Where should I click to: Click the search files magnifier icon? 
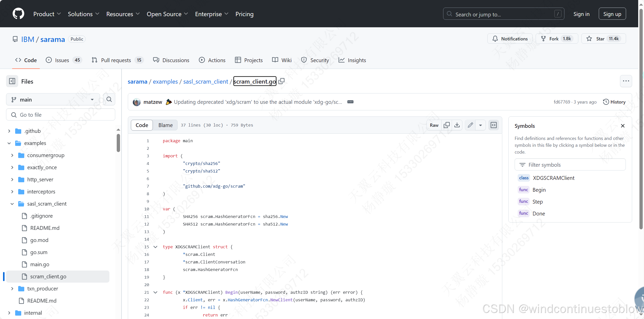(109, 99)
